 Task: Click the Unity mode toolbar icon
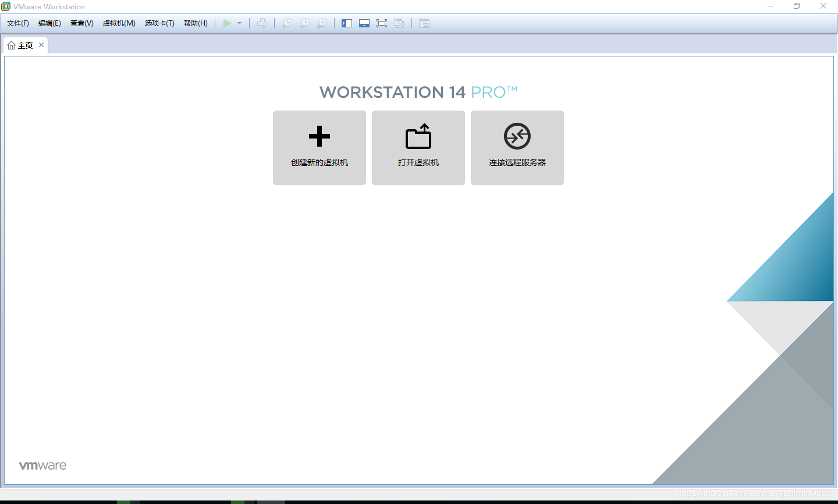click(399, 23)
